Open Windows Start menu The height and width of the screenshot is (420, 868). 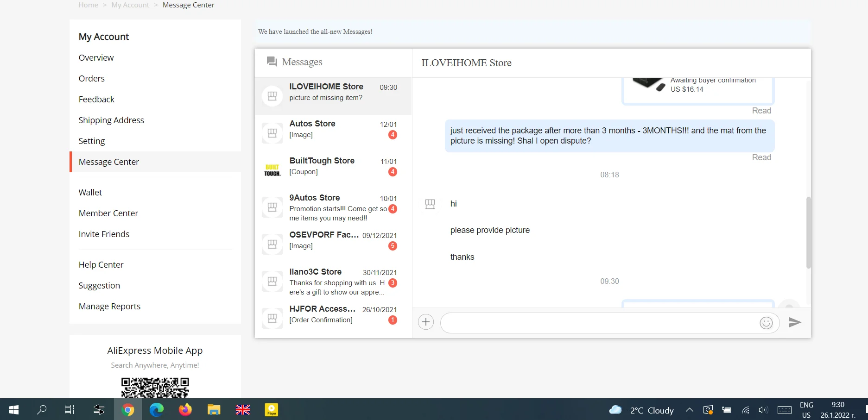click(x=14, y=410)
